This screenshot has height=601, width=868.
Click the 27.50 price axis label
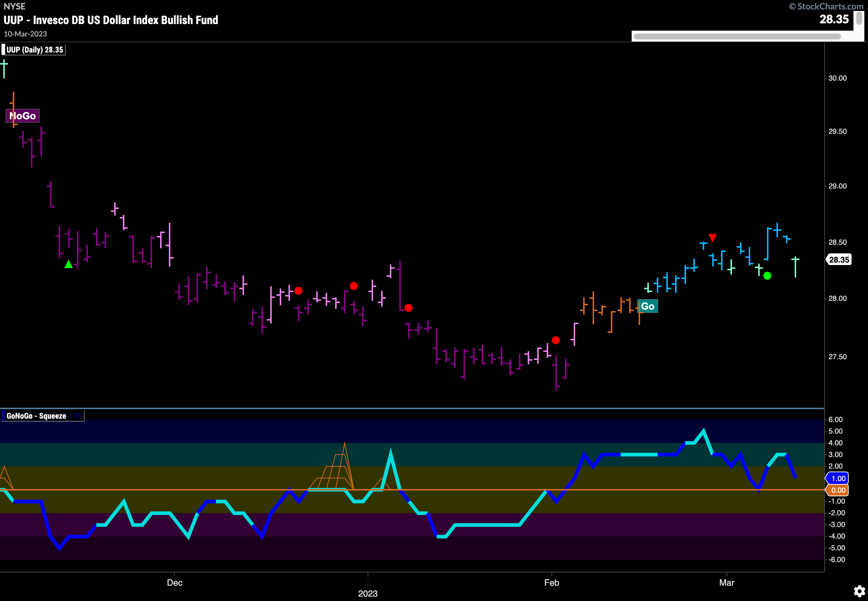click(x=837, y=357)
